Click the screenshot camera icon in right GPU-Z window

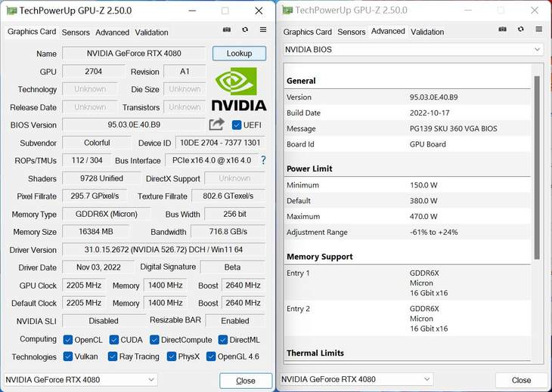(x=502, y=29)
